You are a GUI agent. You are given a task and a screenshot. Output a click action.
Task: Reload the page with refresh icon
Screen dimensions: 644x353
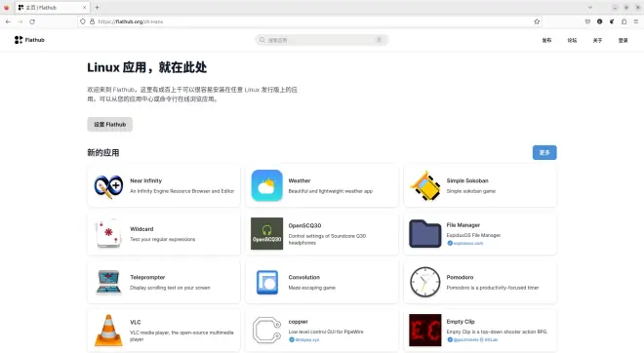click(32, 21)
